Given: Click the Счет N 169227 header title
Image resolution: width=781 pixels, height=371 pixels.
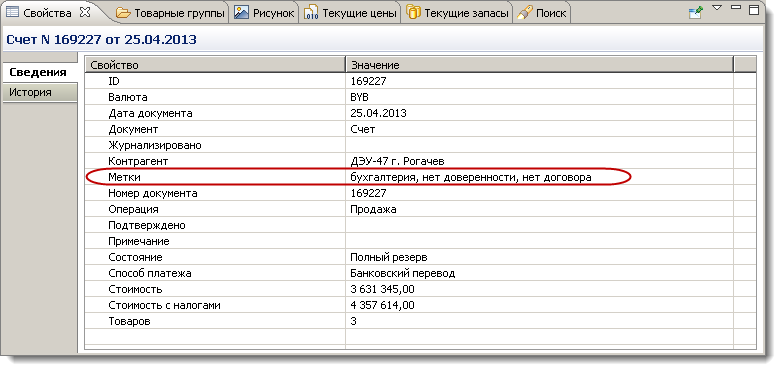Looking at the screenshot, I should click(101, 39).
